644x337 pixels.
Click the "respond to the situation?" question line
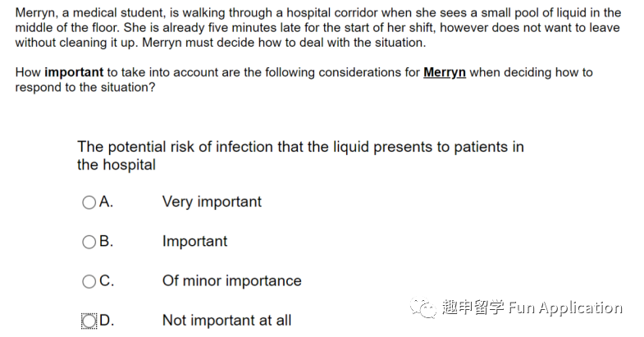click(x=85, y=87)
